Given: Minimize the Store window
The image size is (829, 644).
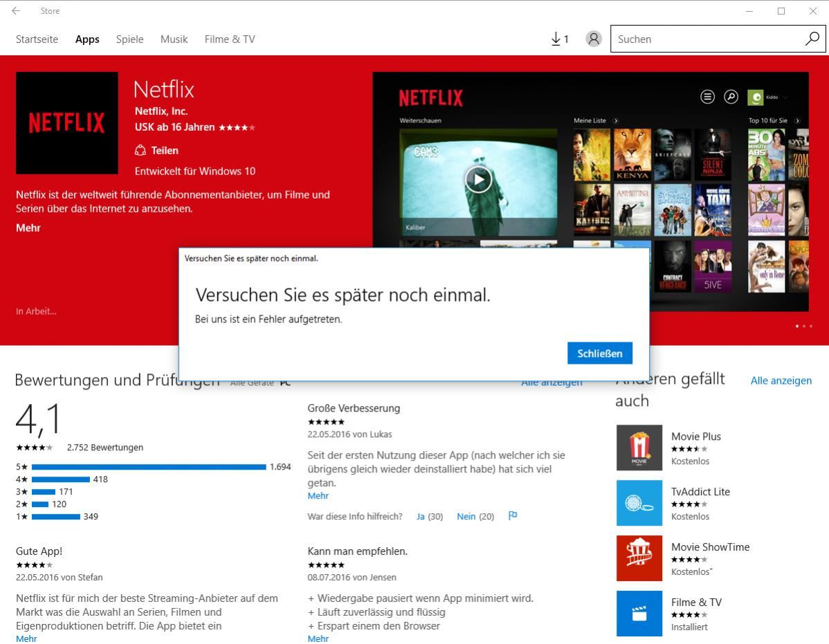Looking at the screenshot, I should click(749, 10).
